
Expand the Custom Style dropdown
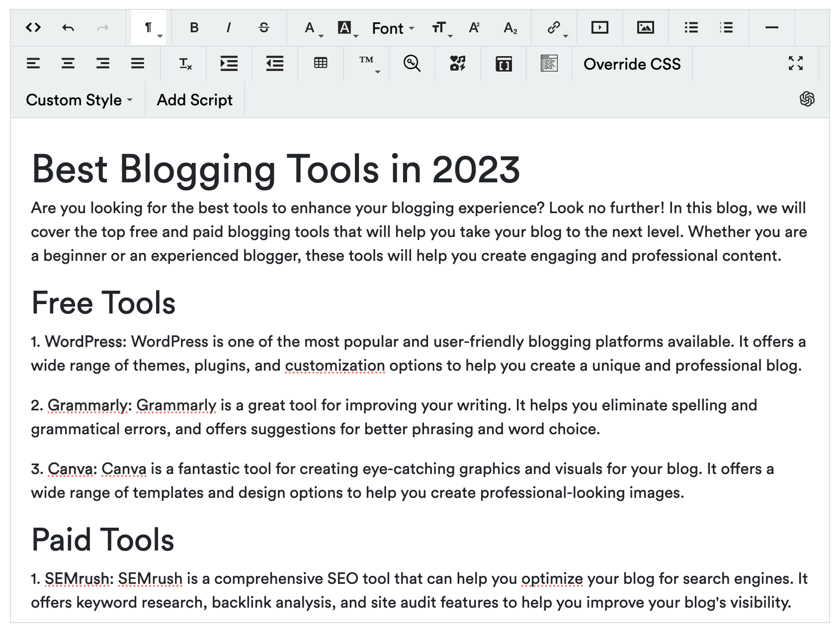pyautogui.click(x=79, y=100)
